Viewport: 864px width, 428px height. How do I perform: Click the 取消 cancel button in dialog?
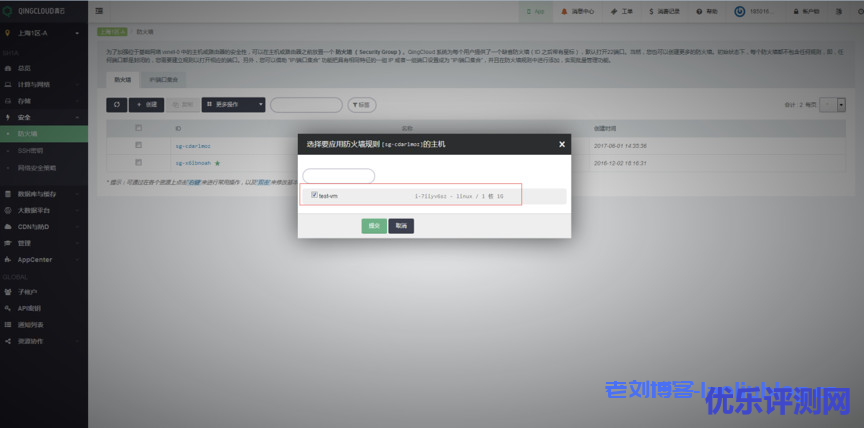pos(401,226)
